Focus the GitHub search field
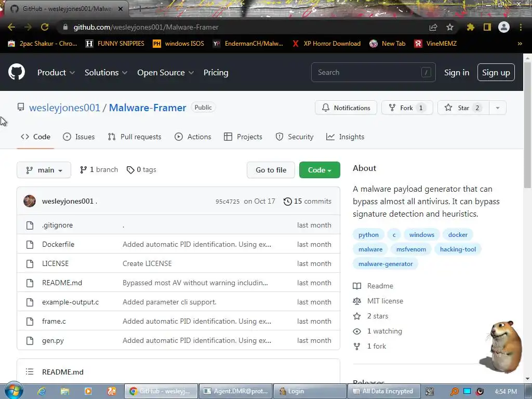This screenshot has height=399, width=532. 373,72
